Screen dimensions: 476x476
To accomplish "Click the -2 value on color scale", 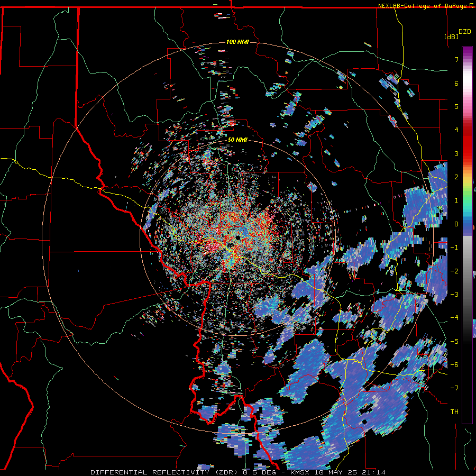I will point(454,271).
